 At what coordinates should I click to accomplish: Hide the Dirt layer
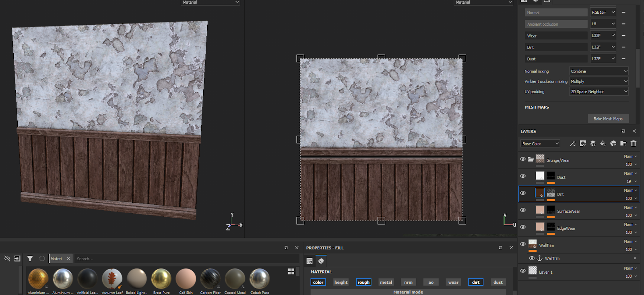522,193
